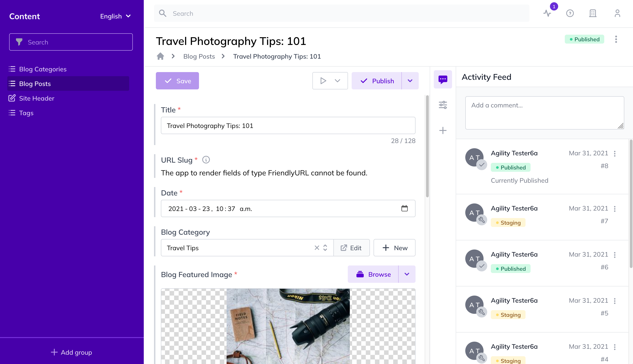Click the avatar of activity entry #8
The width and height of the screenshot is (633, 364).
point(474,158)
